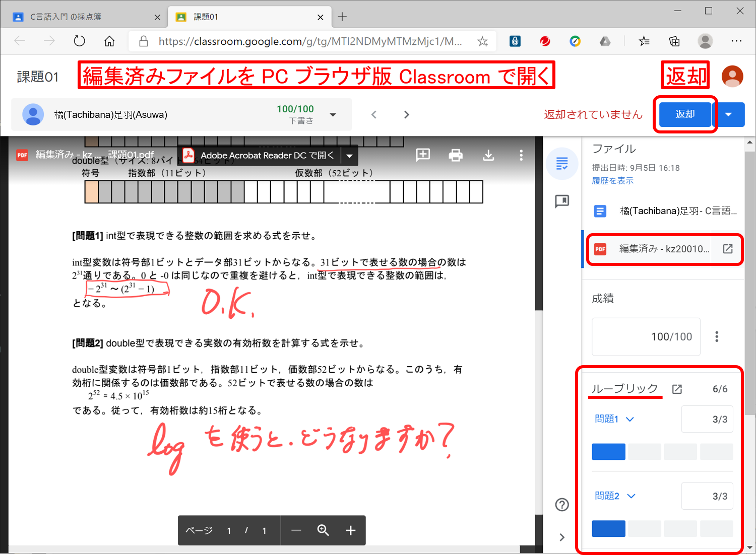Select lowest rating level for 問題2
This screenshot has height=555, width=756.
[x=717, y=529]
